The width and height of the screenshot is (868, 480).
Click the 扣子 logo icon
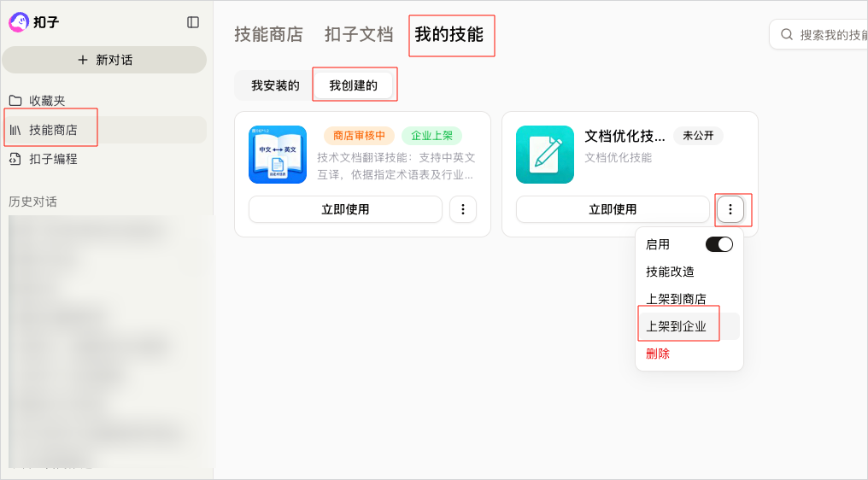pyautogui.click(x=18, y=22)
